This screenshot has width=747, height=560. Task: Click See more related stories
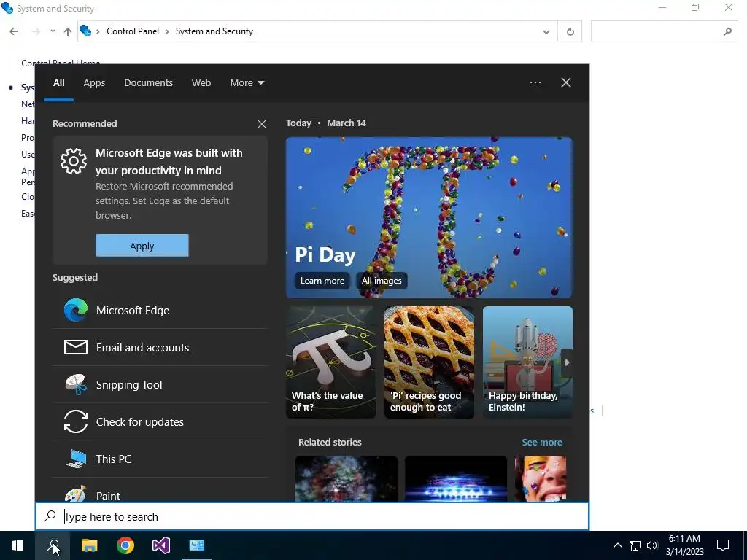coord(542,443)
